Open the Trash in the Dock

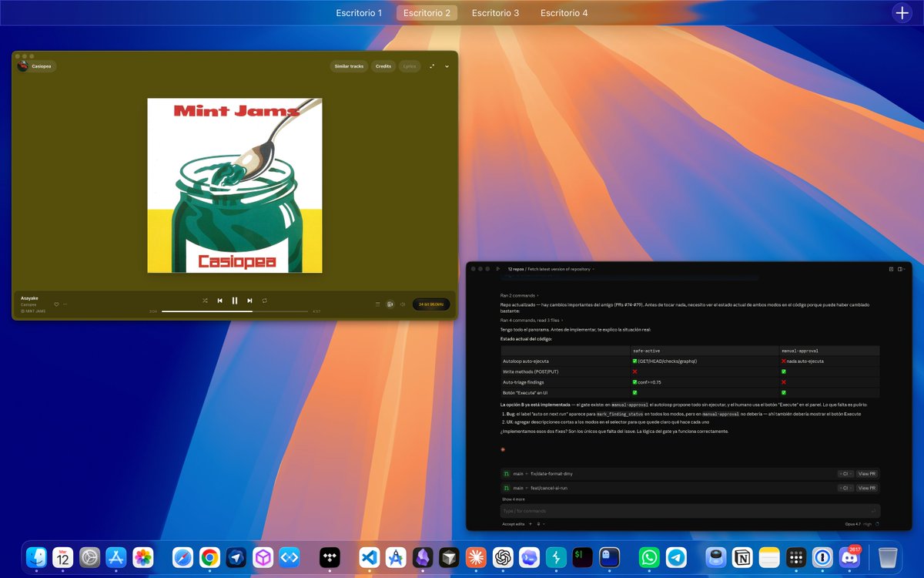887,557
